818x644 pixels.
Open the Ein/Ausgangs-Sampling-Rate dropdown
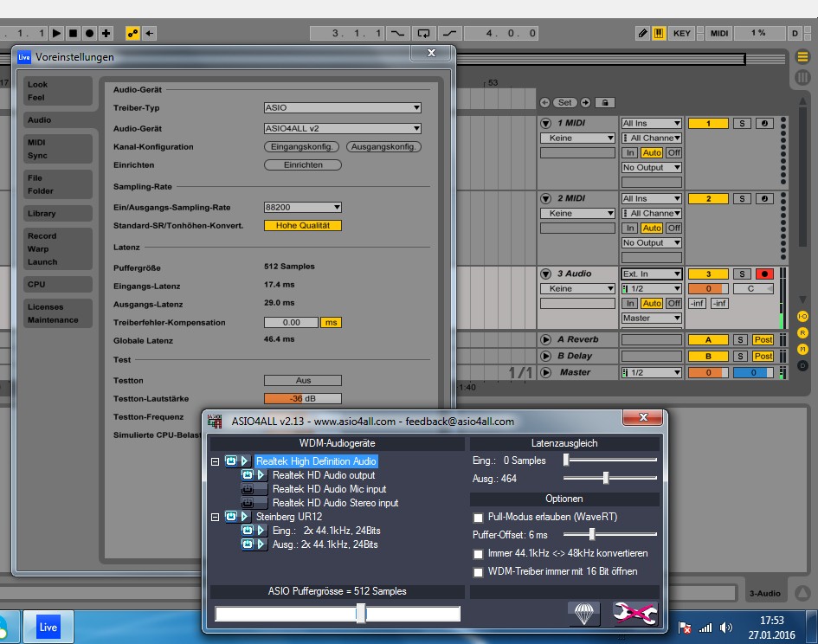tap(302, 207)
